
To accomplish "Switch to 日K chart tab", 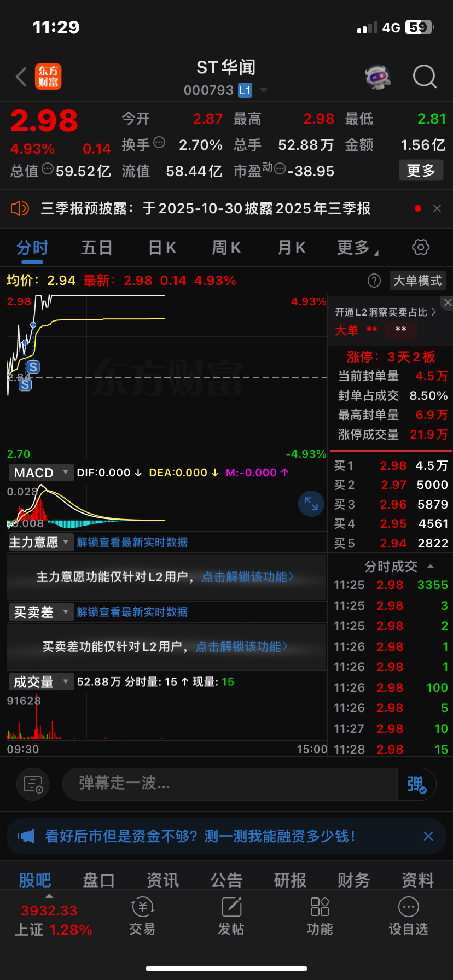I will click(162, 248).
